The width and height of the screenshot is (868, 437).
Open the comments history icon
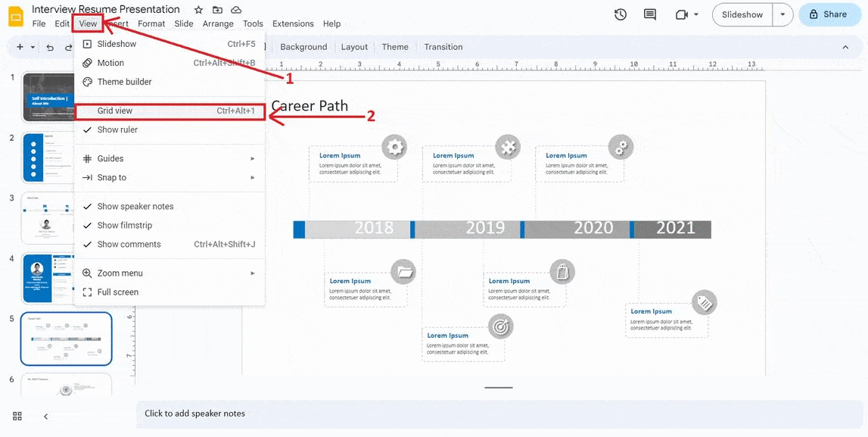[x=649, y=14]
